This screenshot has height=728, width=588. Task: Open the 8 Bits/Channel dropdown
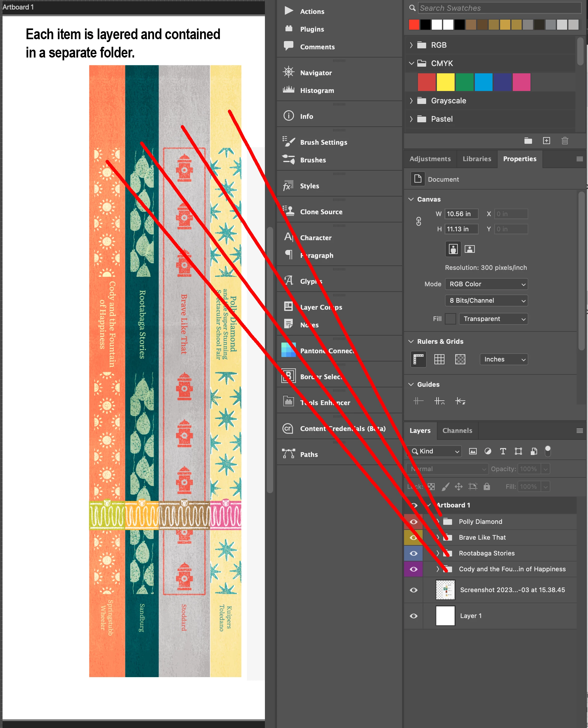(487, 300)
